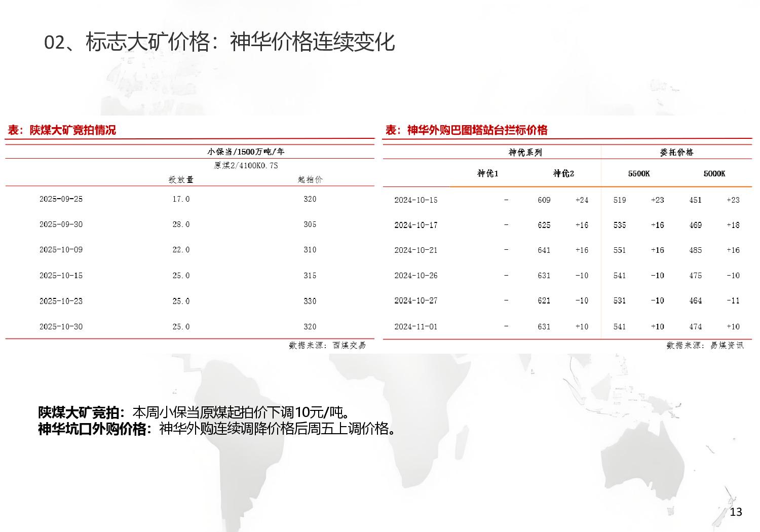760x532 pixels.
Task: Select the 投放量 column header
Action: 180,179
